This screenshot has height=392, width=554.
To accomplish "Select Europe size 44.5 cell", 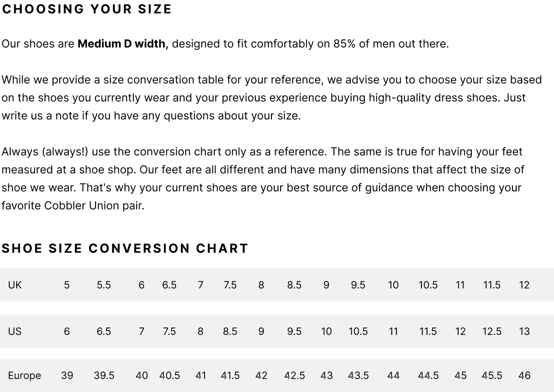I will 428,375.
